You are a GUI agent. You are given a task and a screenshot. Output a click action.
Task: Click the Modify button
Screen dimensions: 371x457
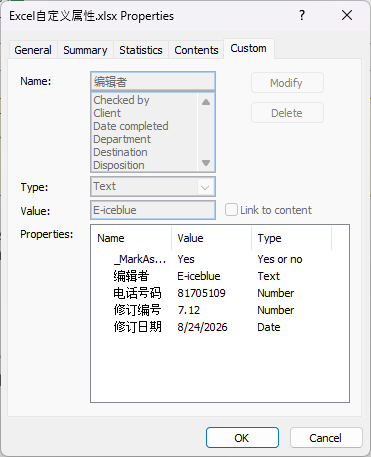coord(287,83)
